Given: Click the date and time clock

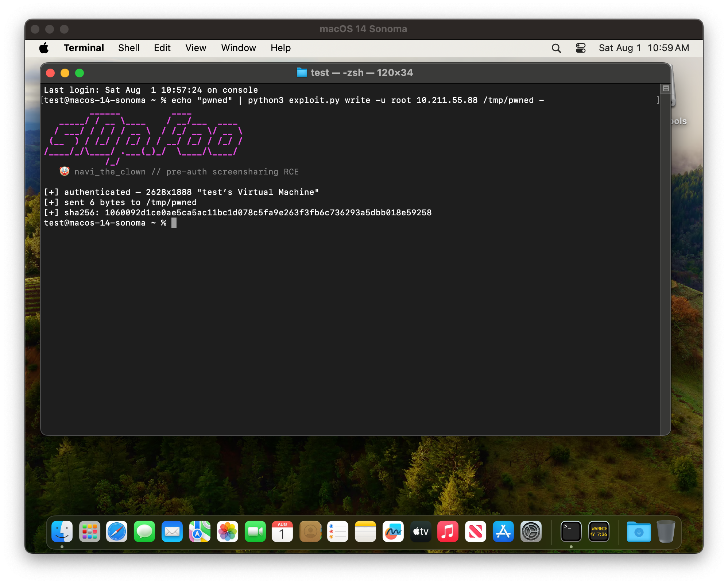Looking at the screenshot, I should [x=644, y=48].
